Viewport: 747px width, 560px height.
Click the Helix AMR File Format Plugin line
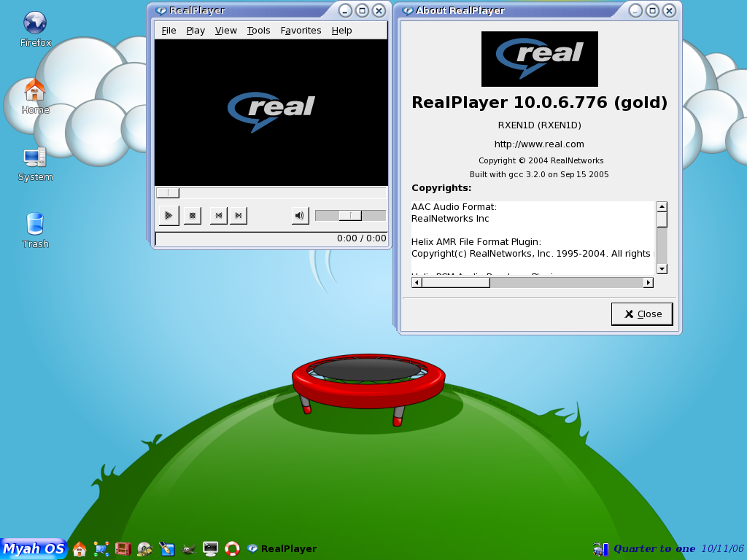[x=476, y=242]
